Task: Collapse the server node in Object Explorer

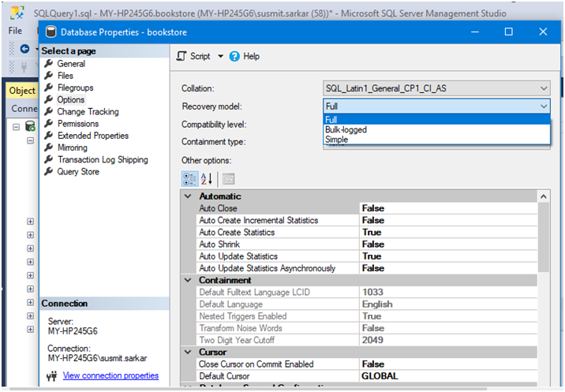Action: coord(16,127)
